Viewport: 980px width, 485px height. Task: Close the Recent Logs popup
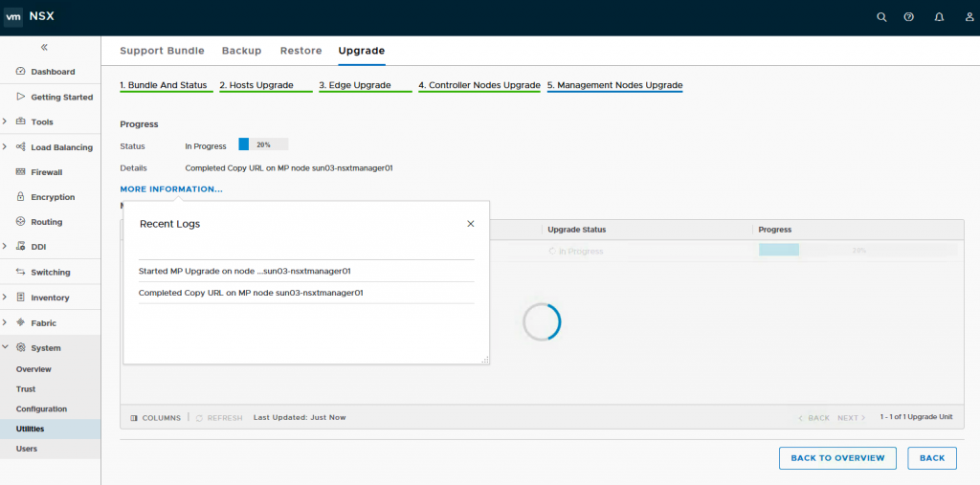pos(471,224)
